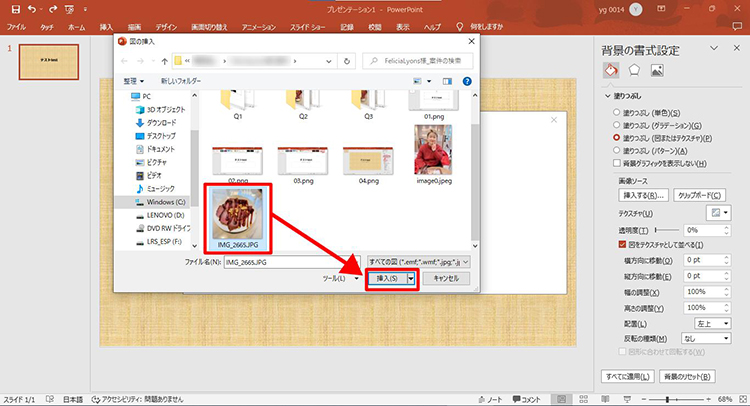The width and height of the screenshot is (750, 406).
Task: Open the Effects pentagon icon tab
Action: tap(634, 71)
